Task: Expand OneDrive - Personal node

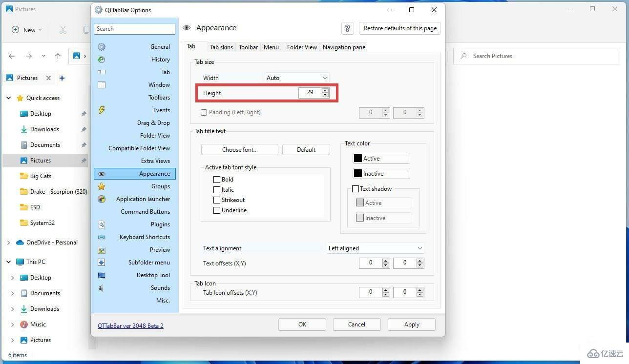Action: 8,243
